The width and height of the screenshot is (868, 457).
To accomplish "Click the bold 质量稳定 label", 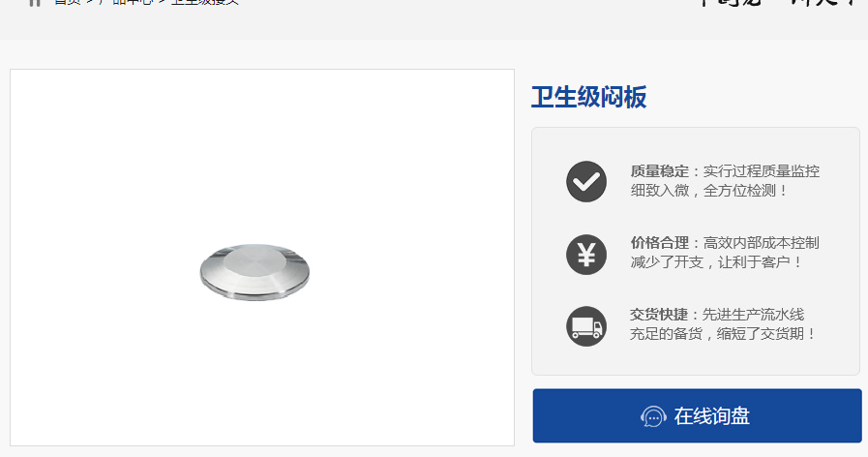I will pos(659,171).
